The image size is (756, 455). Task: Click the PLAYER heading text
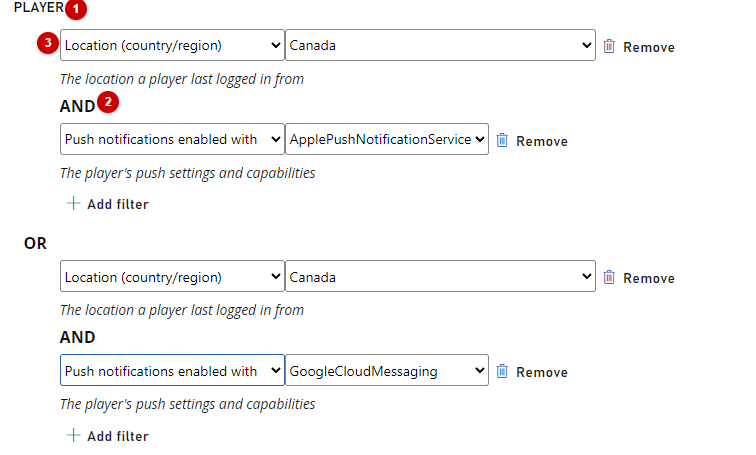(39, 8)
